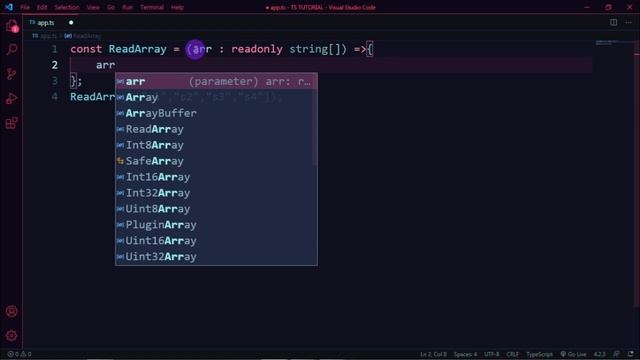Viewport: 640px width, 360px height.
Task: Open the Source Control view
Action: [12, 74]
